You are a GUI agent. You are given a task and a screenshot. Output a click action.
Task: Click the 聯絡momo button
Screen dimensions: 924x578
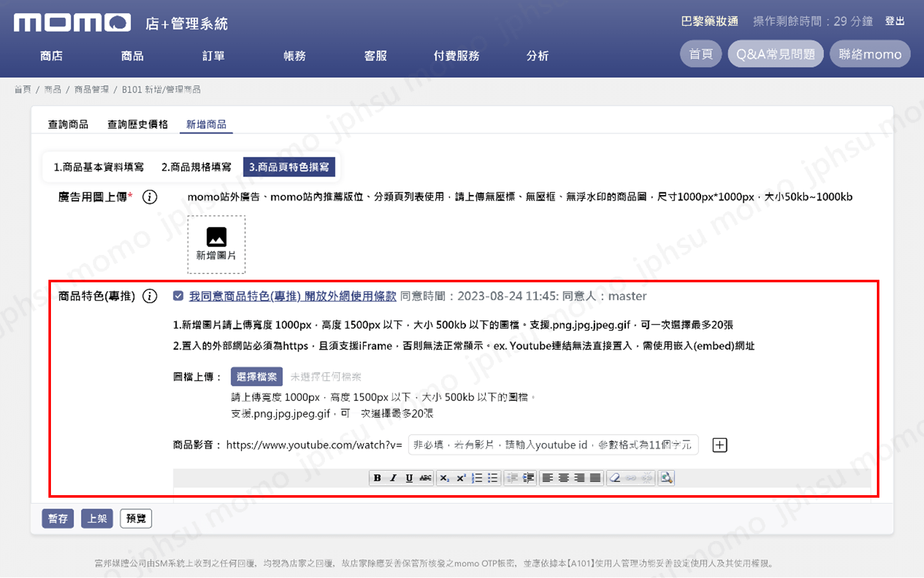[x=870, y=54]
